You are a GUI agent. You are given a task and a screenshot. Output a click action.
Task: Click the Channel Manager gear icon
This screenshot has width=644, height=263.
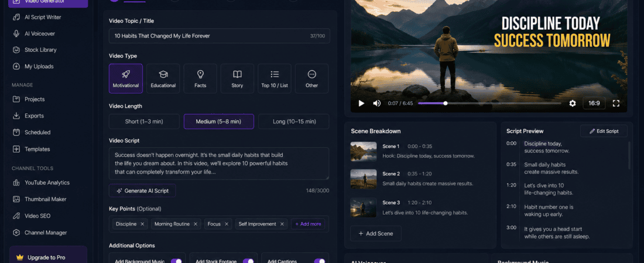click(16, 233)
